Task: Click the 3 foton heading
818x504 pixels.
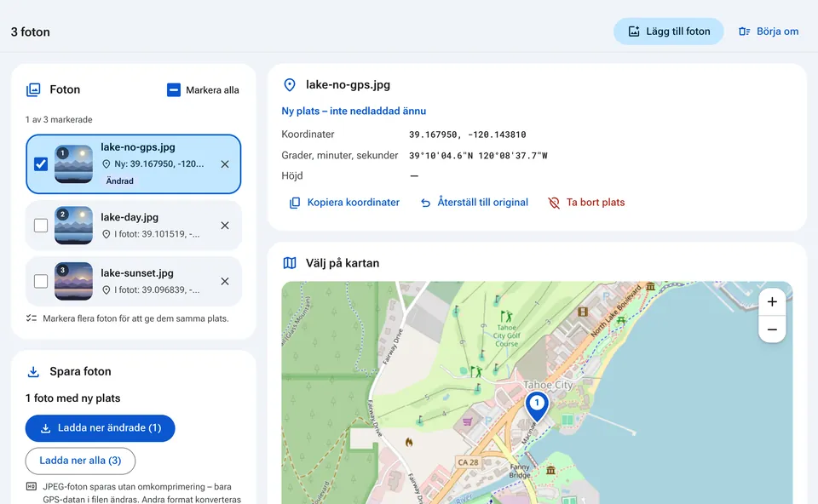Action: (31, 31)
